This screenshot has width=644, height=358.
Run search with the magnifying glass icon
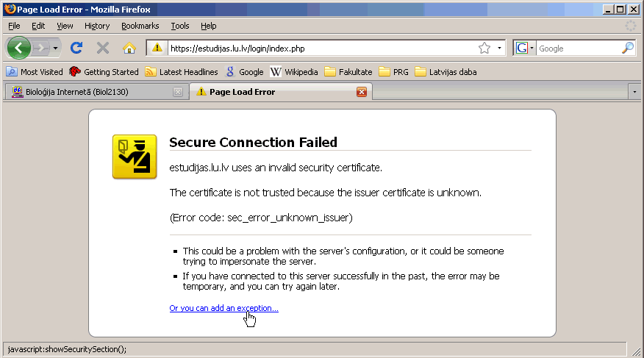[628, 48]
